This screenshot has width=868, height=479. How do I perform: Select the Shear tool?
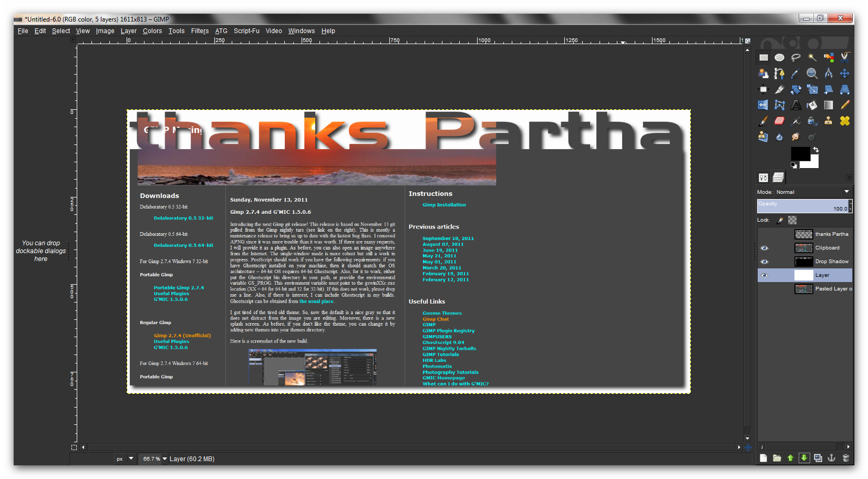[x=829, y=89]
